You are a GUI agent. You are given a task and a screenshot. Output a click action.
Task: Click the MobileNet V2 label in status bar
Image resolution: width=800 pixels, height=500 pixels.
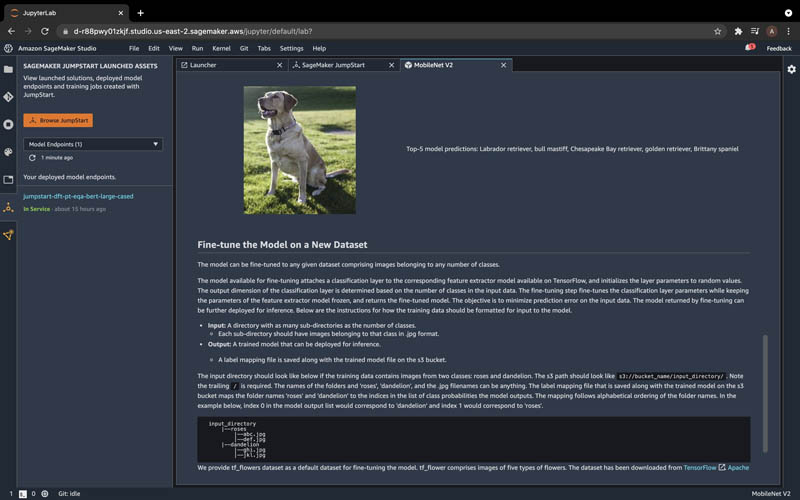[770, 494]
